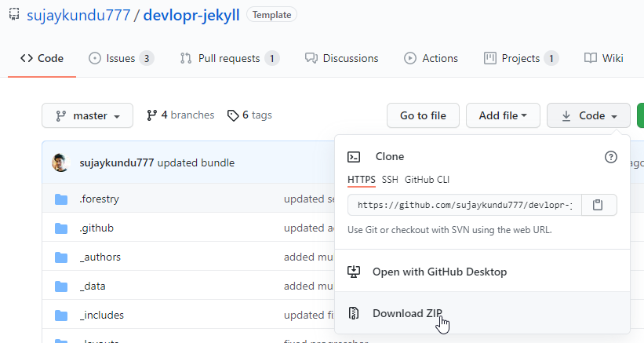The image size is (644, 343).
Task: Go to the Discussions tab
Action: [342, 58]
